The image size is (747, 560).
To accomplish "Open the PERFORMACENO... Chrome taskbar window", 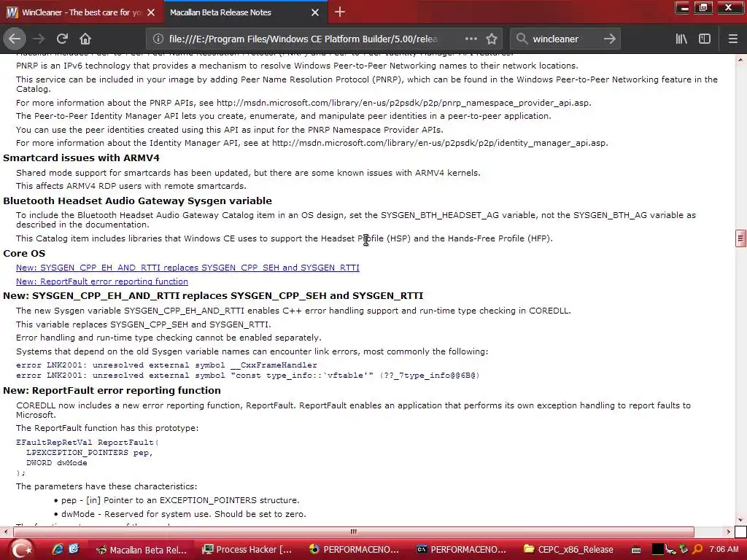I will 354,550.
